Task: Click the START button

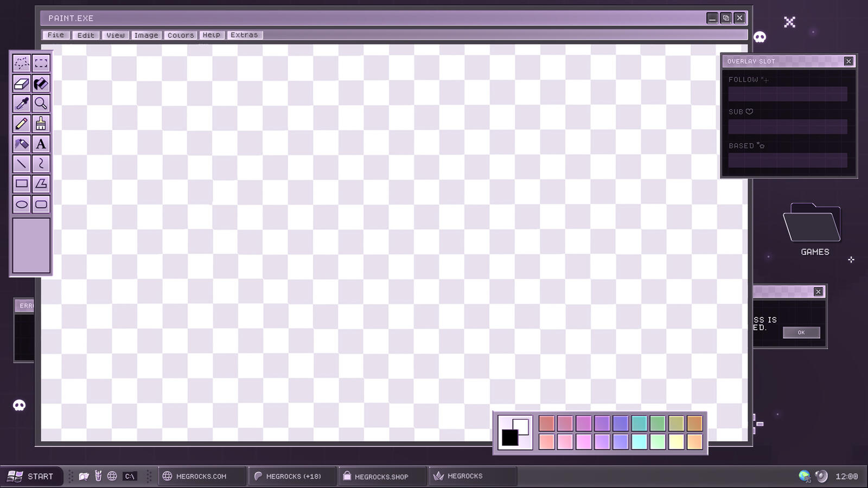Action: coord(31,476)
